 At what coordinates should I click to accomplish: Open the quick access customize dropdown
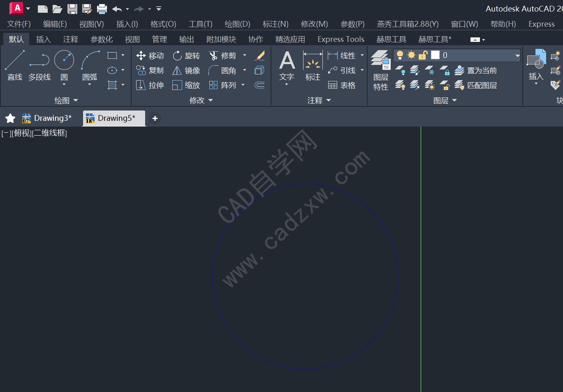(x=159, y=9)
